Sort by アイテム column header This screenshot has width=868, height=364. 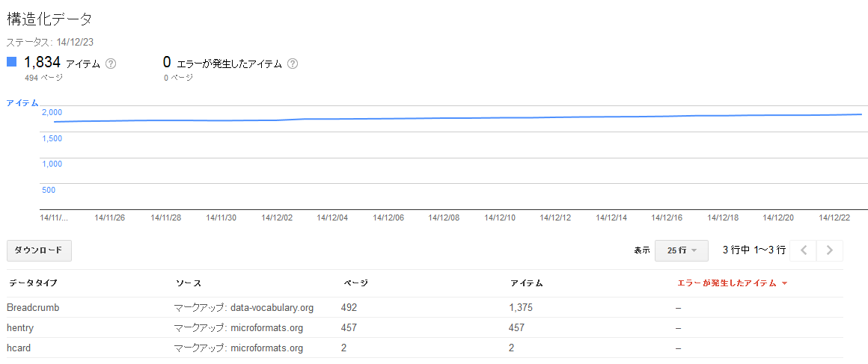pos(526,283)
